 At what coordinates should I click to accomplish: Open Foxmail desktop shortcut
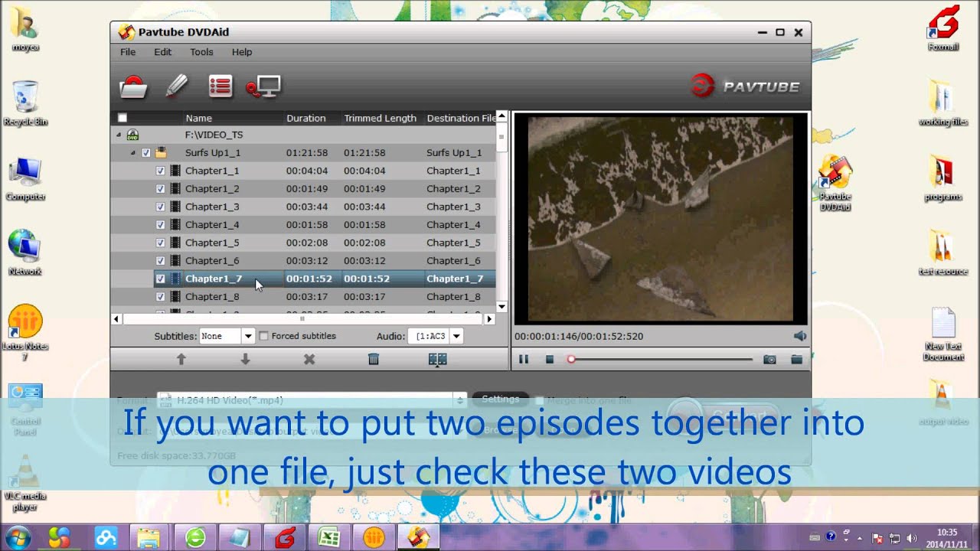pyautogui.click(x=943, y=28)
